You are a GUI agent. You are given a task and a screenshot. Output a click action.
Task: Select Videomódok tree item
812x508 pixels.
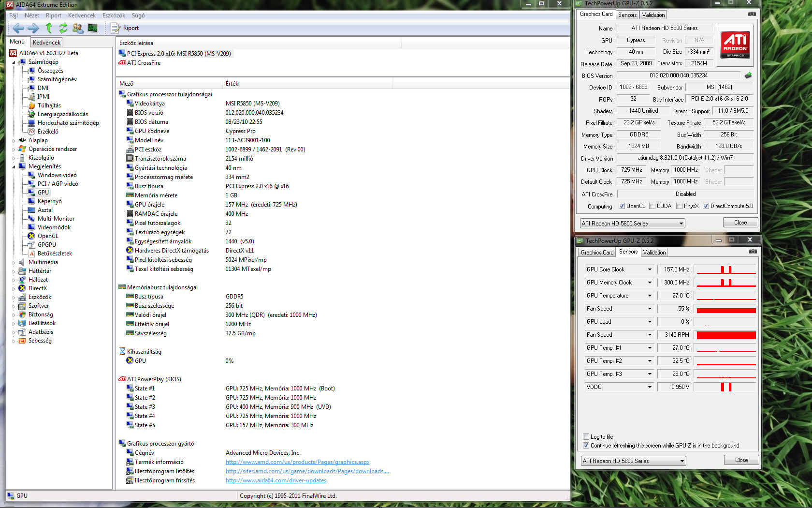tap(54, 227)
